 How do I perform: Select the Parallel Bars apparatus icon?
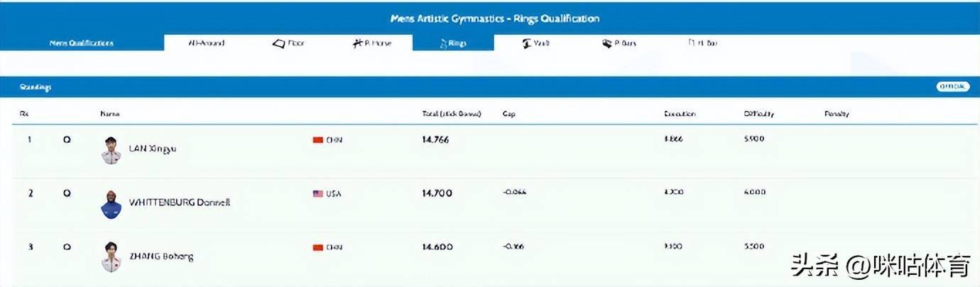coord(607,43)
